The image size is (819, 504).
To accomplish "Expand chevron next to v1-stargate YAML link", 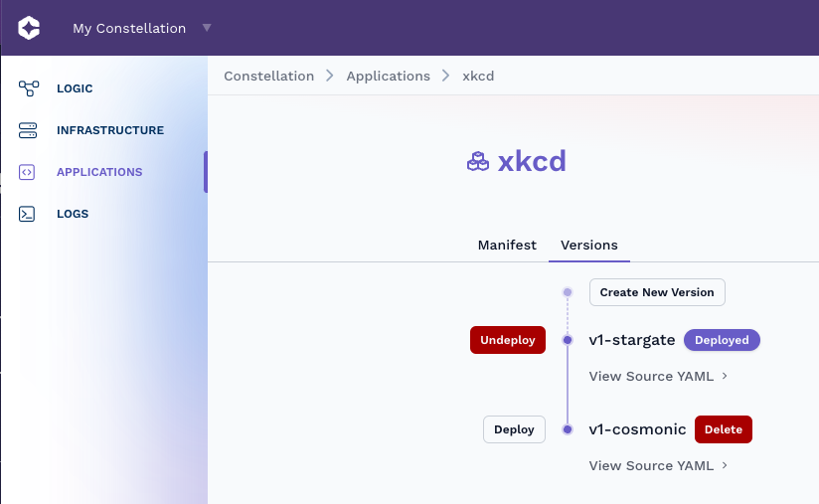I will (x=725, y=376).
